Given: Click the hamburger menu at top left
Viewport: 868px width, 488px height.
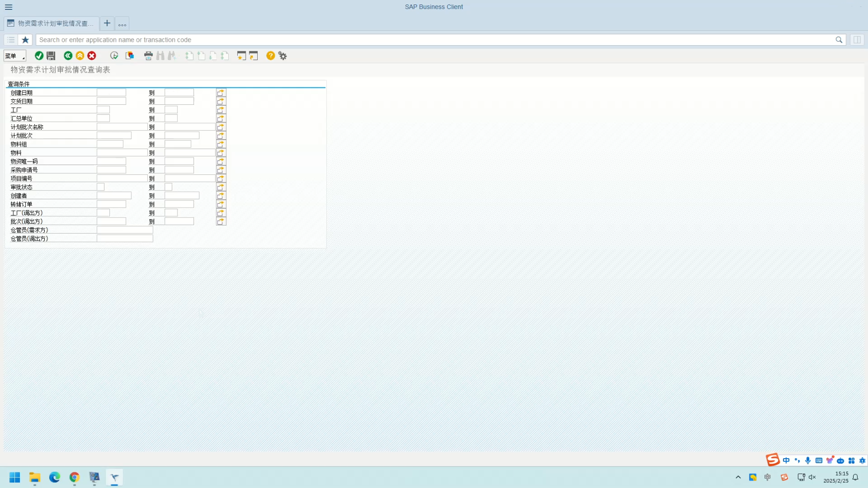Looking at the screenshot, I should point(8,7).
